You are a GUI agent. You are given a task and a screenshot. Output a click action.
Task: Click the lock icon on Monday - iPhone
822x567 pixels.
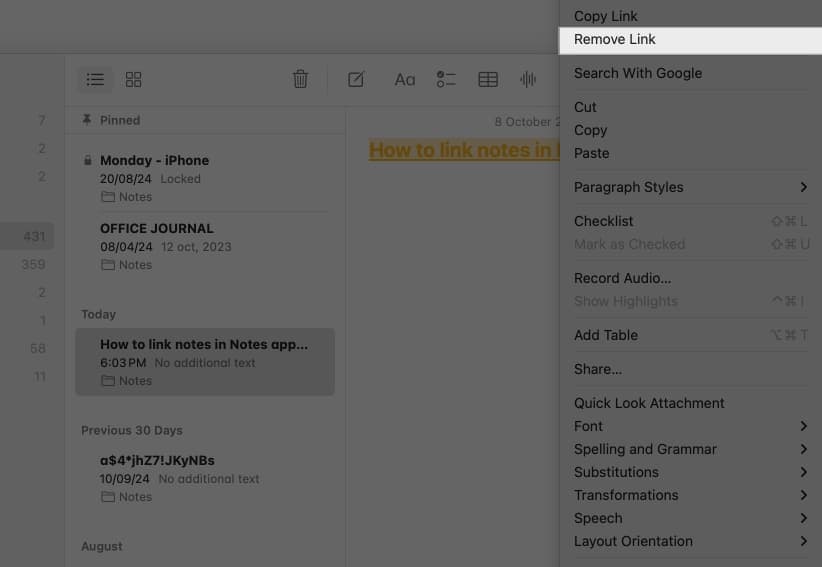coord(88,160)
